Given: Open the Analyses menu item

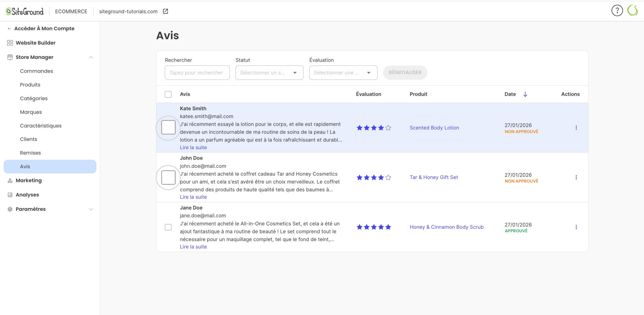Looking at the screenshot, I should click(x=27, y=195).
